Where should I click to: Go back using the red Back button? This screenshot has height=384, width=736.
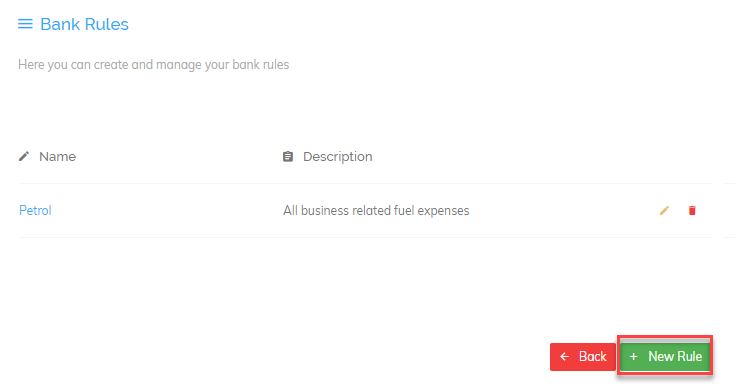(x=583, y=357)
